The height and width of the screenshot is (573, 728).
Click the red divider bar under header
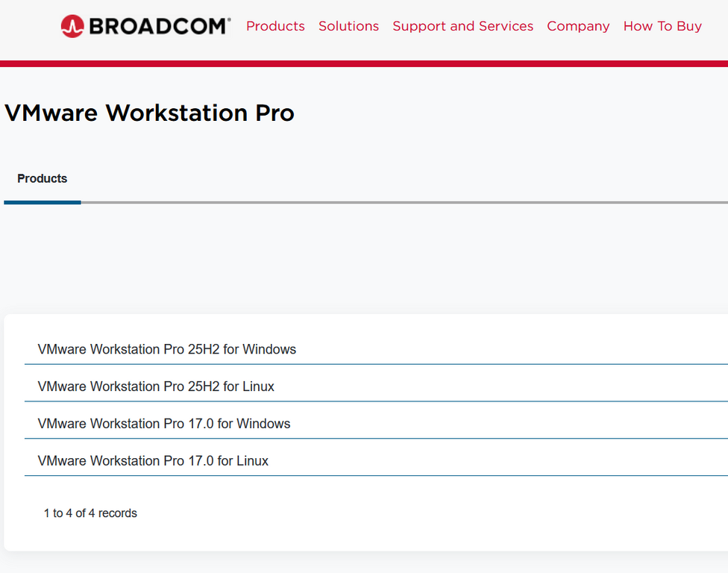[x=364, y=64]
